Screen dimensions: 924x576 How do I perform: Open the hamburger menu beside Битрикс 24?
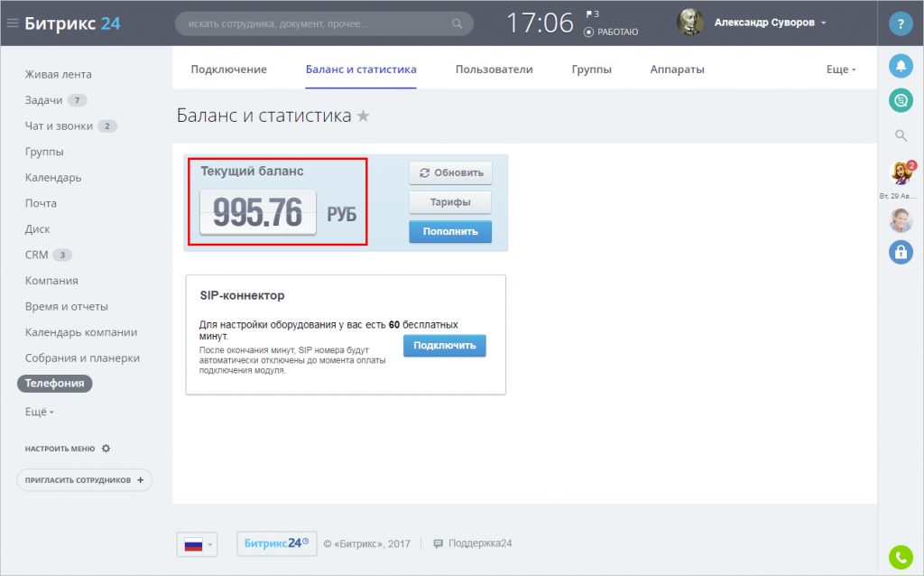tap(13, 23)
